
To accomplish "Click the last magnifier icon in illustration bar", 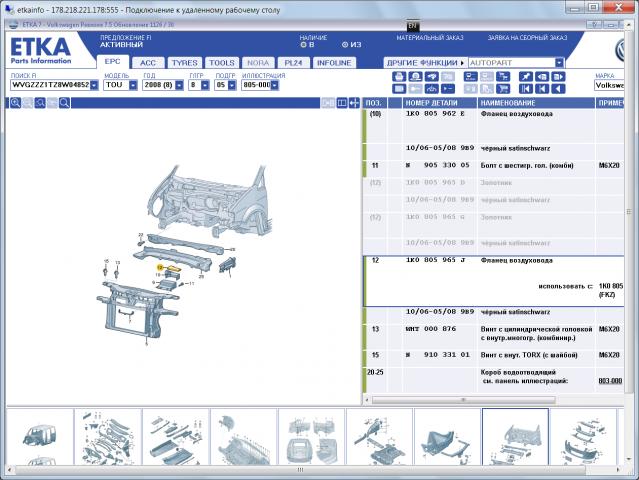I will click(64, 103).
